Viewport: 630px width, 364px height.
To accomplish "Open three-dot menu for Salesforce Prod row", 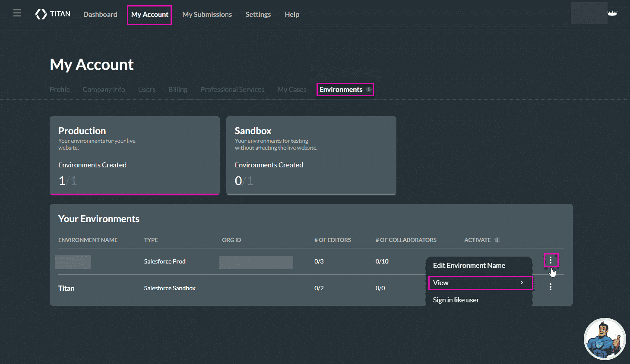I will click(551, 260).
